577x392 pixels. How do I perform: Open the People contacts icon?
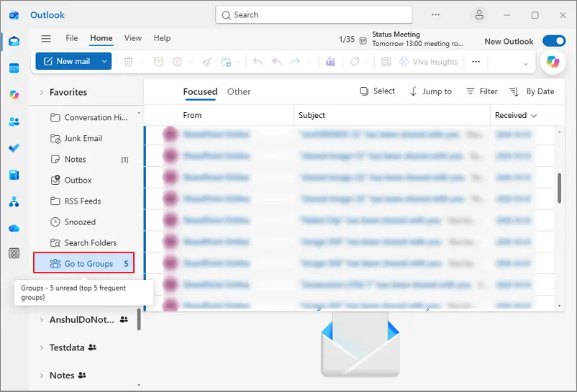(x=14, y=122)
